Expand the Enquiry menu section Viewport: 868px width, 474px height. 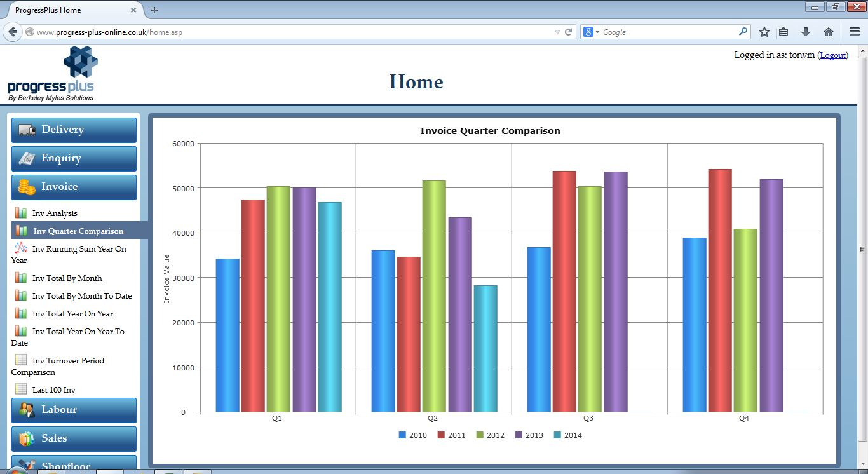(x=74, y=158)
